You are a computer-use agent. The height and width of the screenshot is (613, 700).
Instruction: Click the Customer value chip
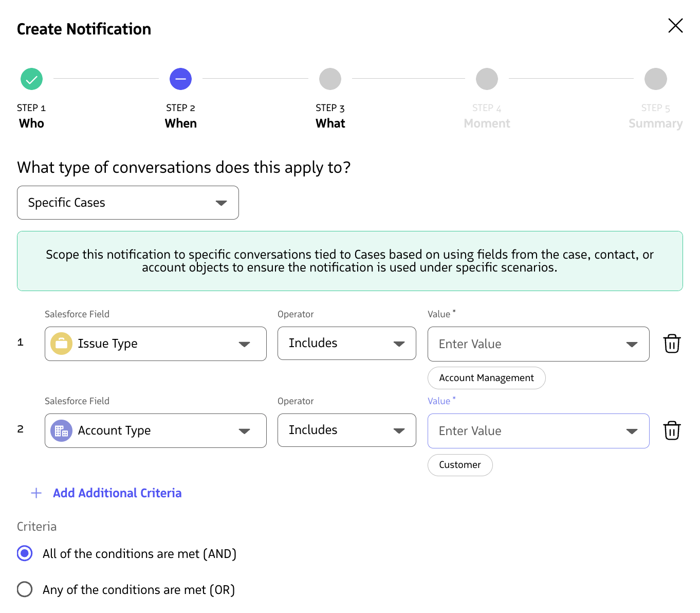click(460, 465)
